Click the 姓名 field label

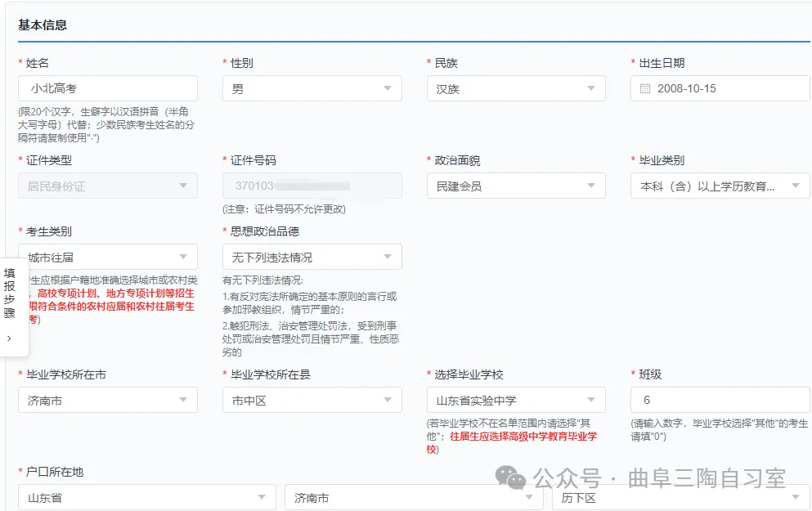pos(38,63)
